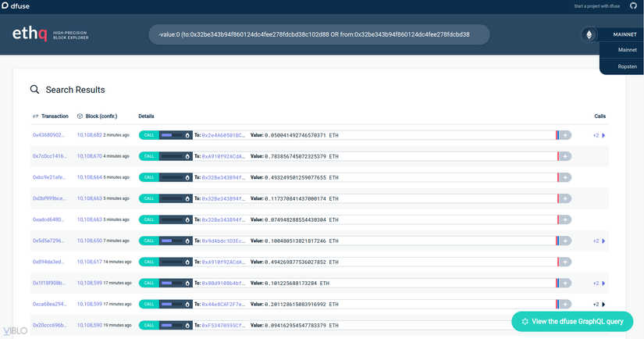Open transaction 0x5d5a7296
644x339 pixels.
pos(48,241)
